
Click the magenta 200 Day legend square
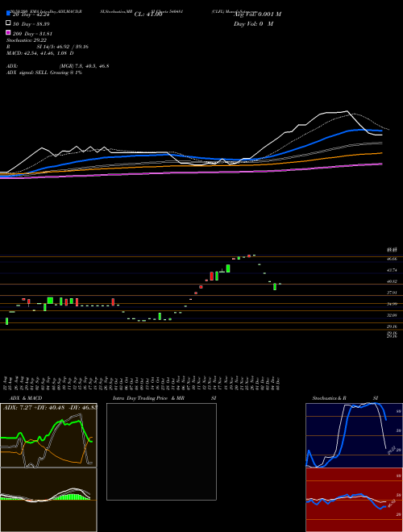click(x=9, y=32)
